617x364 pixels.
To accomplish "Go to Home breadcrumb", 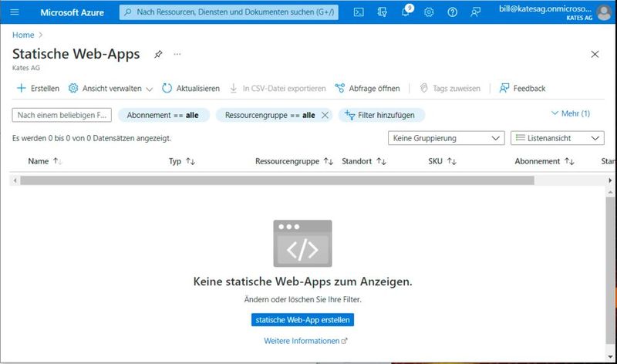I will tap(23, 35).
